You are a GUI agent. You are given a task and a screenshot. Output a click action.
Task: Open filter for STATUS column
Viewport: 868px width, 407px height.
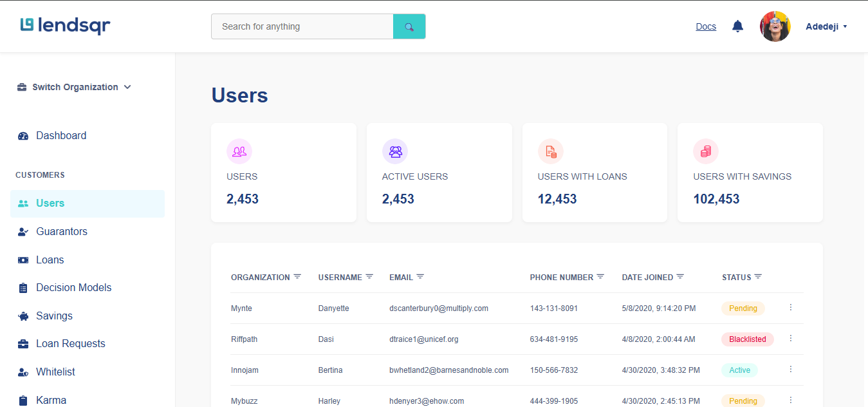pyautogui.click(x=758, y=277)
